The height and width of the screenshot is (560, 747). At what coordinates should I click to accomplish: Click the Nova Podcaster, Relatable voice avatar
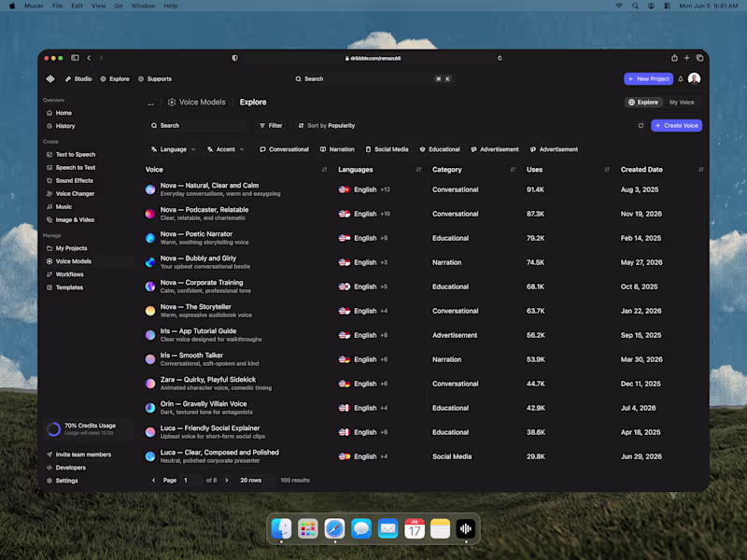tap(150, 214)
